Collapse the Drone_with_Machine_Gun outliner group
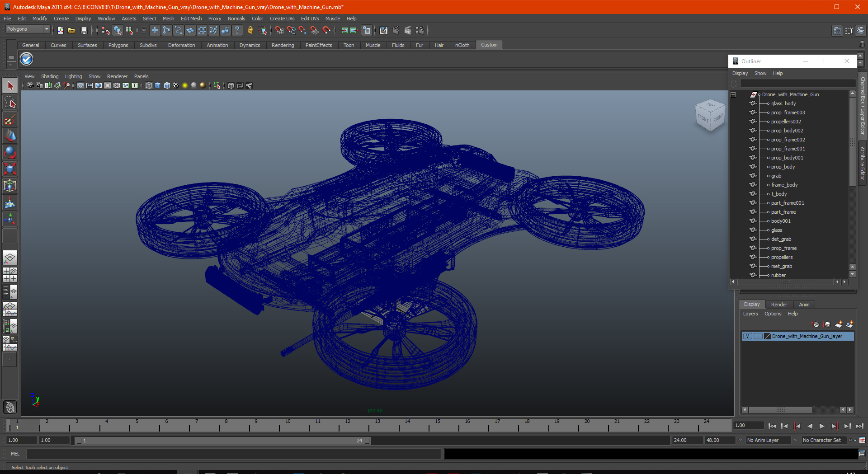This screenshot has width=868, height=474. coord(733,94)
